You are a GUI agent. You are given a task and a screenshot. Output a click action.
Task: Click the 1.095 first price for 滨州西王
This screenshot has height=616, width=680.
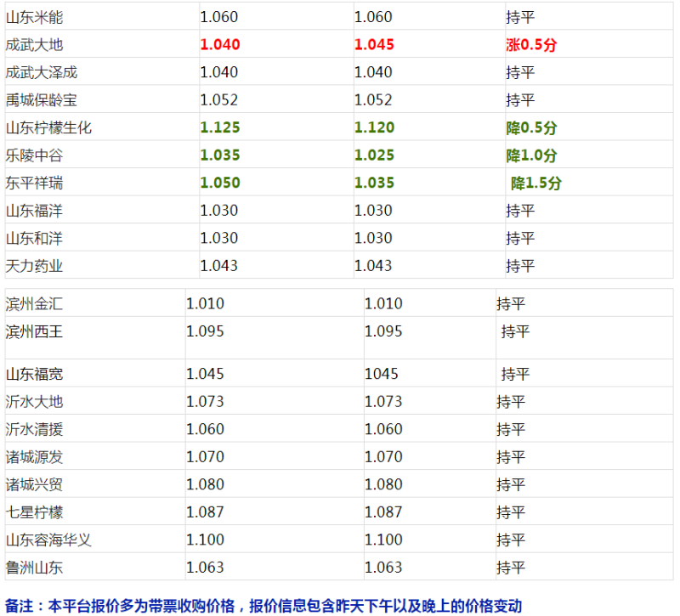[205, 331]
